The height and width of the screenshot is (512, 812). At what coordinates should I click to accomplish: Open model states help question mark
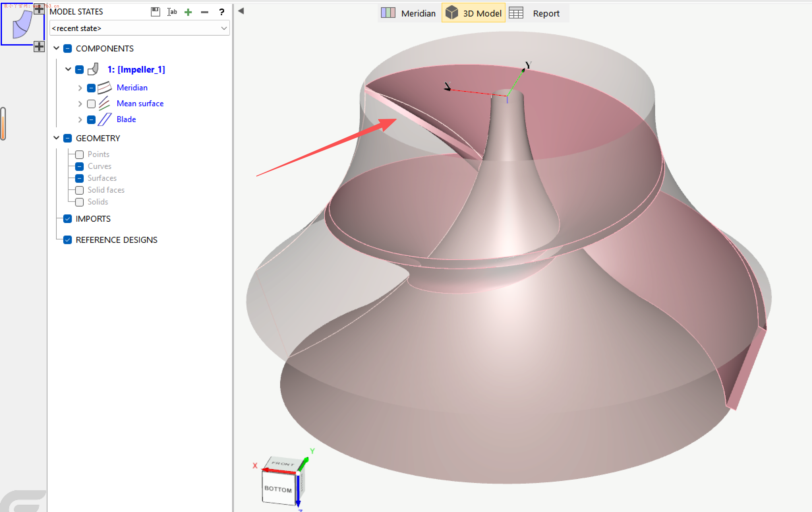click(x=221, y=12)
